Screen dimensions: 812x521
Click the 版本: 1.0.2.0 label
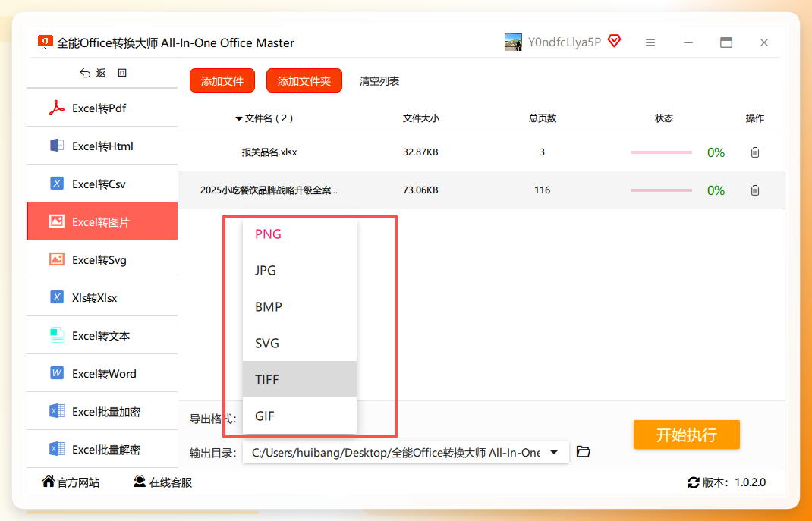point(734,482)
